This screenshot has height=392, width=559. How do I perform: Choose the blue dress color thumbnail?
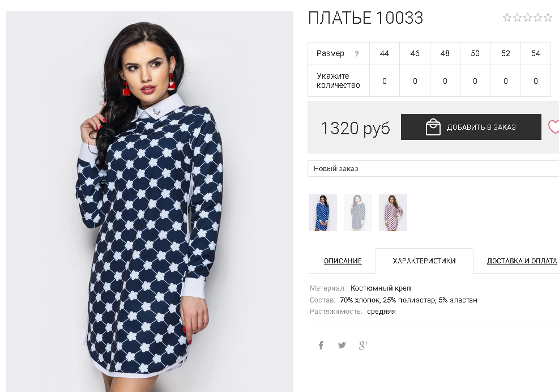coord(323,212)
